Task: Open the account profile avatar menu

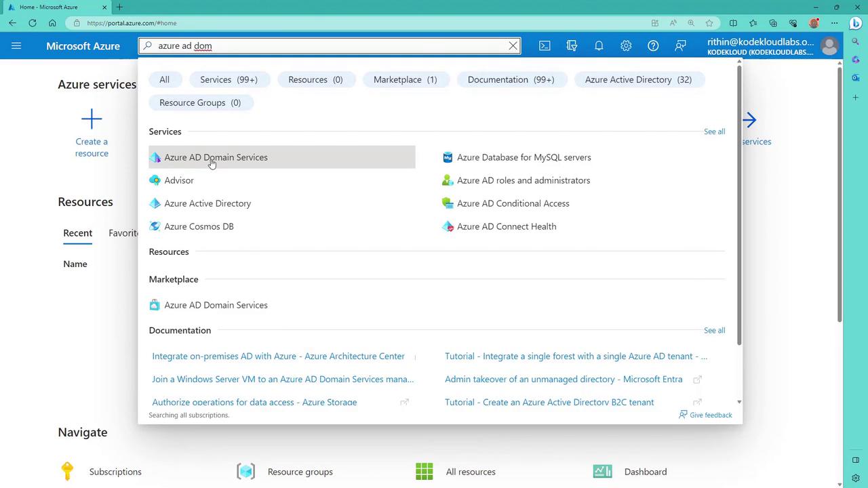Action: tap(829, 45)
